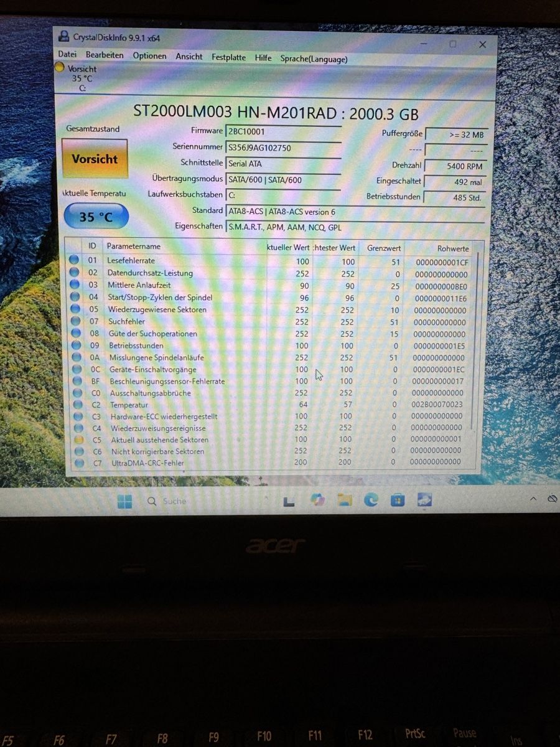Click the status icon for Mittlere Anlaufzeit
This screenshot has height=747, width=560.
(74, 284)
